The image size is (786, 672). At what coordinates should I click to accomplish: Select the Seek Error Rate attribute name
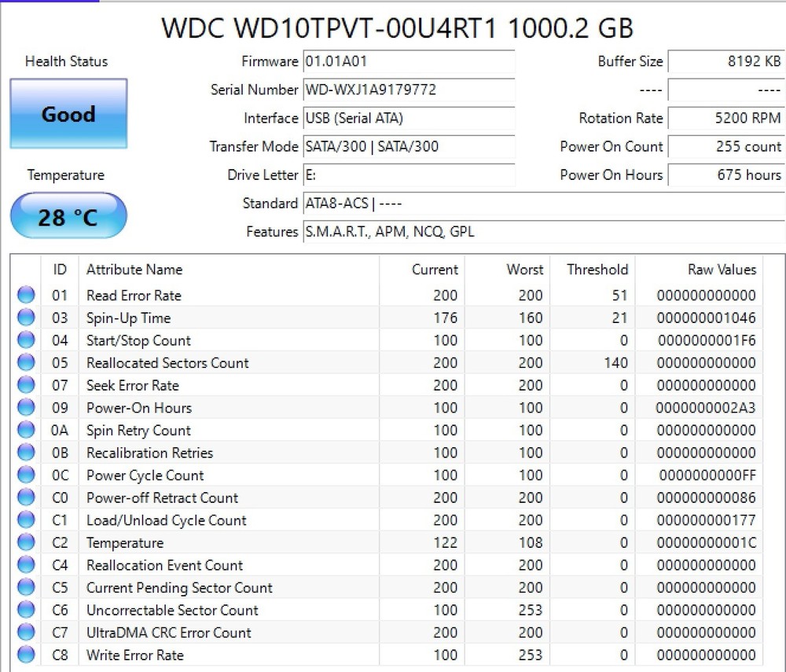pyautogui.click(x=133, y=385)
